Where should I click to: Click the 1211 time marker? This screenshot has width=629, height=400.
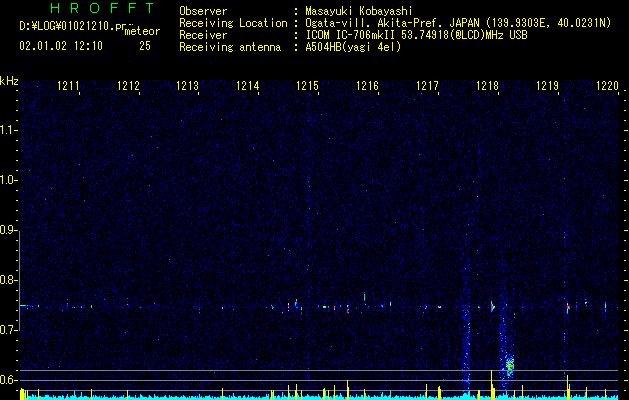(x=69, y=85)
